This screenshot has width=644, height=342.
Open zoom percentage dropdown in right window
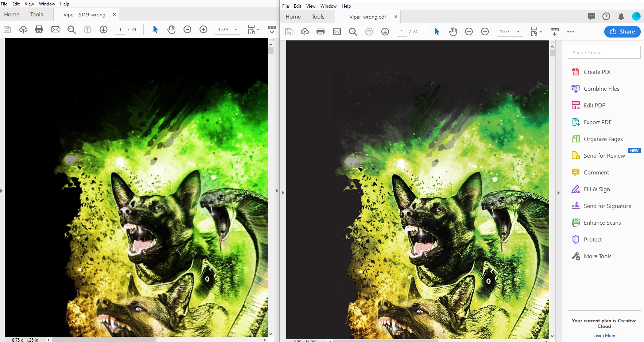518,32
